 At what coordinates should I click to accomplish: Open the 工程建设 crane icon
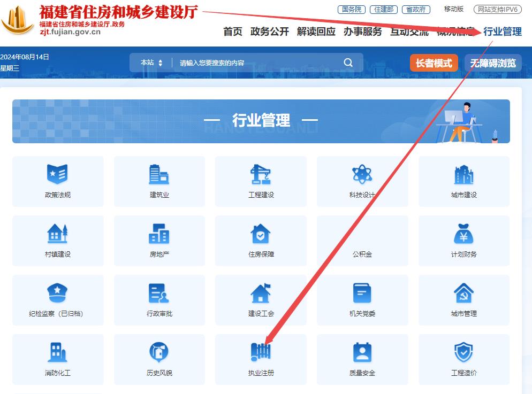(261, 175)
